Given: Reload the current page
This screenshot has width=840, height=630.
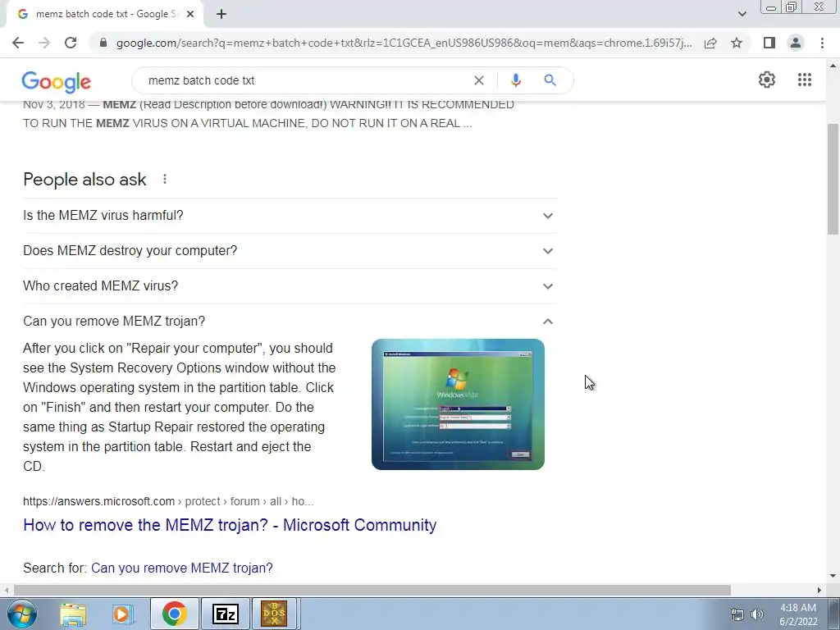Looking at the screenshot, I should point(71,43).
